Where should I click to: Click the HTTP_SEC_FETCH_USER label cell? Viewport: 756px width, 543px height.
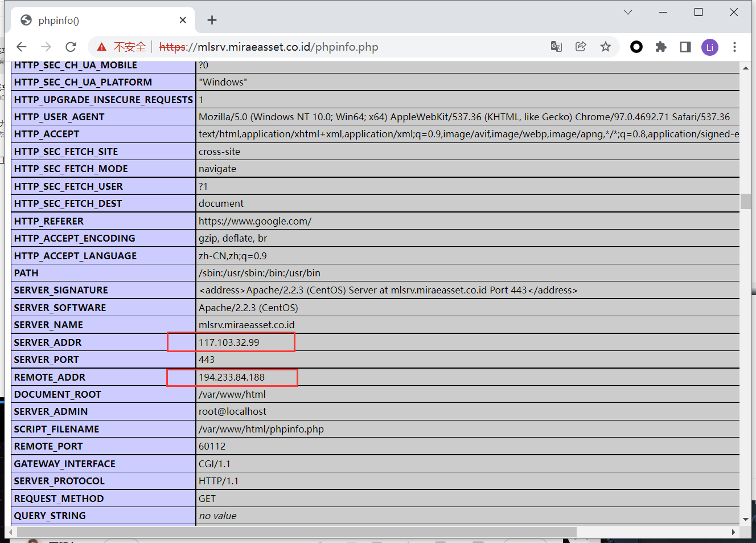click(104, 186)
